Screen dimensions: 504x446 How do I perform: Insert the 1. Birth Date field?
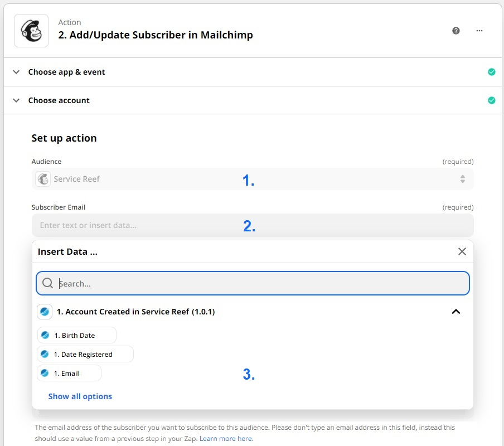[77, 335]
